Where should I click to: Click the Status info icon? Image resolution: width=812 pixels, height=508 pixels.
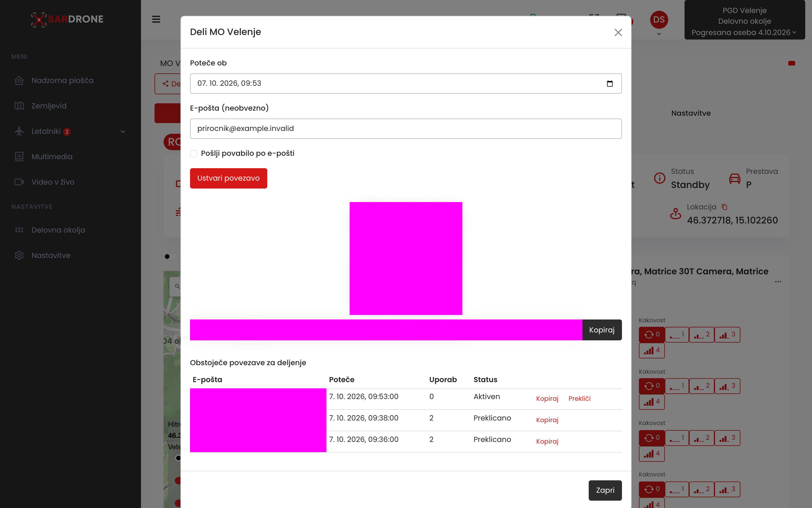[660, 178]
